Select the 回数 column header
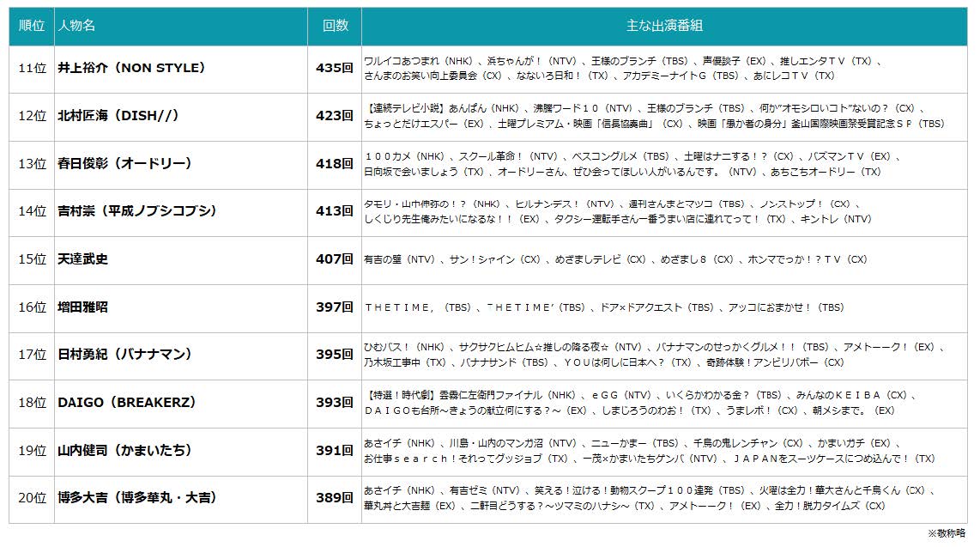Viewport: 980px width, 547px height. [x=335, y=26]
